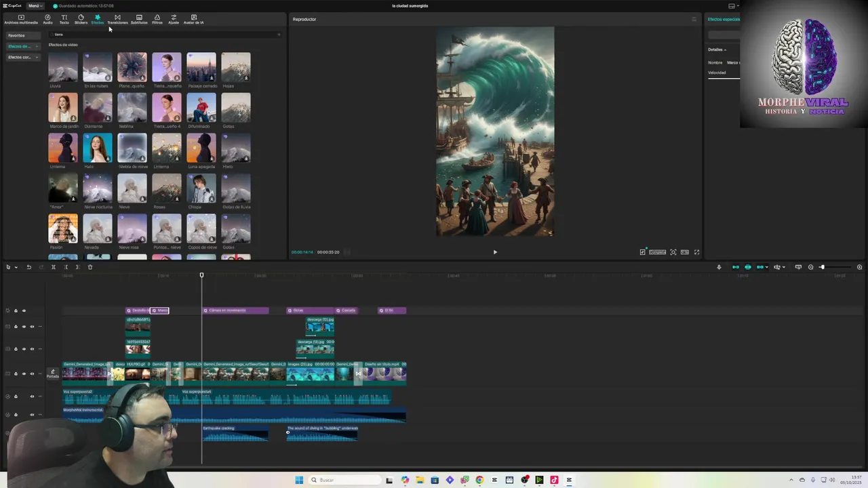The image size is (868, 488).
Task: Open the Subtítulos tab
Action: tap(139, 19)
